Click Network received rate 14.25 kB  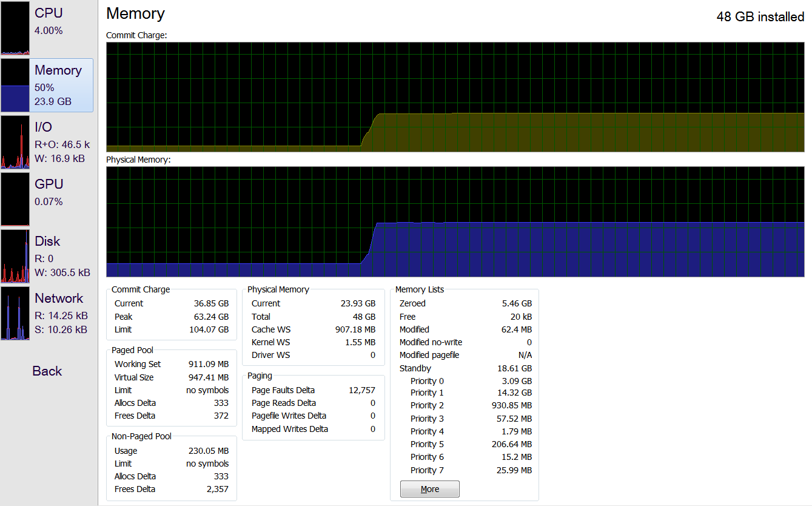tap(61, 315)
